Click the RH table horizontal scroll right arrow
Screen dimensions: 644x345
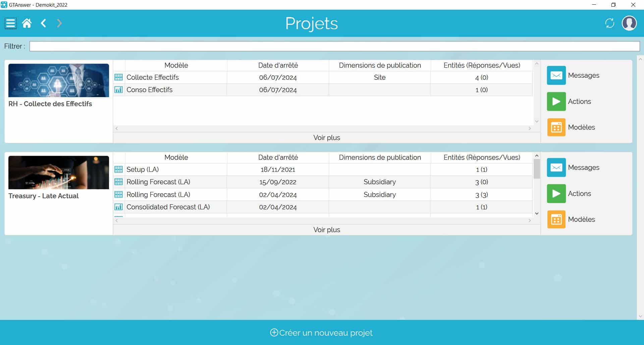(x=530, y=128)
